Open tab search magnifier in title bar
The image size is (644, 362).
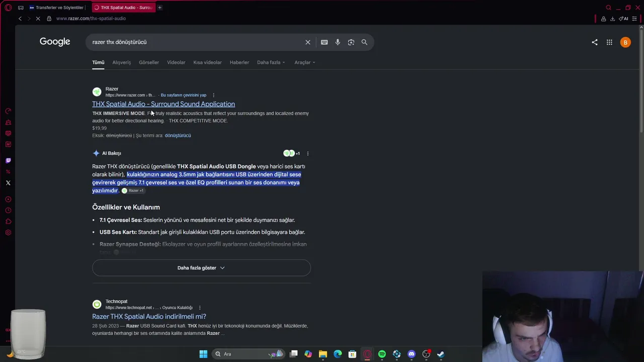608,8
